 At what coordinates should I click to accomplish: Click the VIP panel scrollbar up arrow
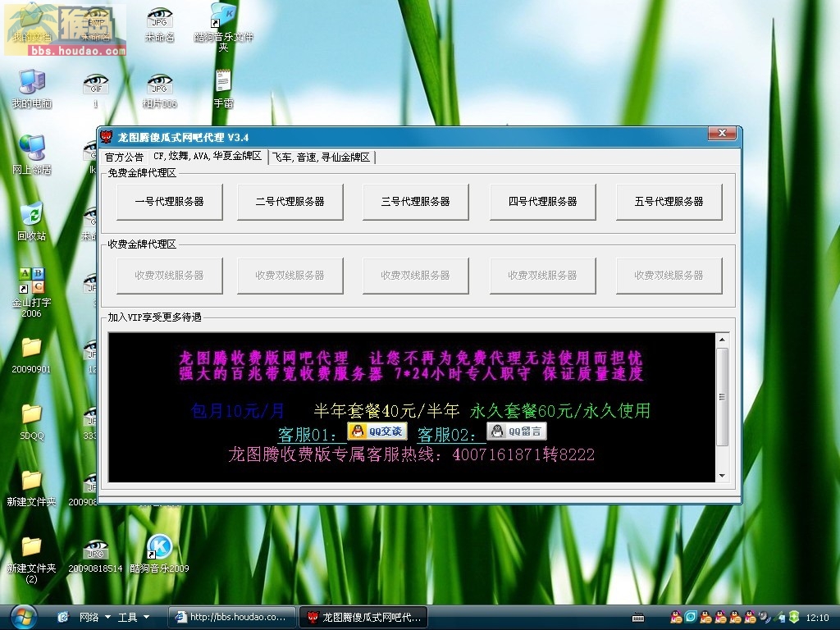(x=722, y=340)
